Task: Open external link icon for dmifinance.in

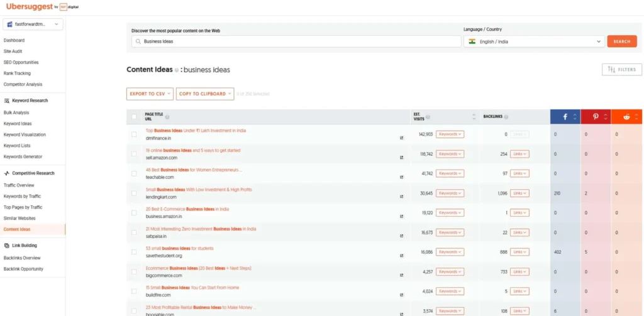Action: 401,137
